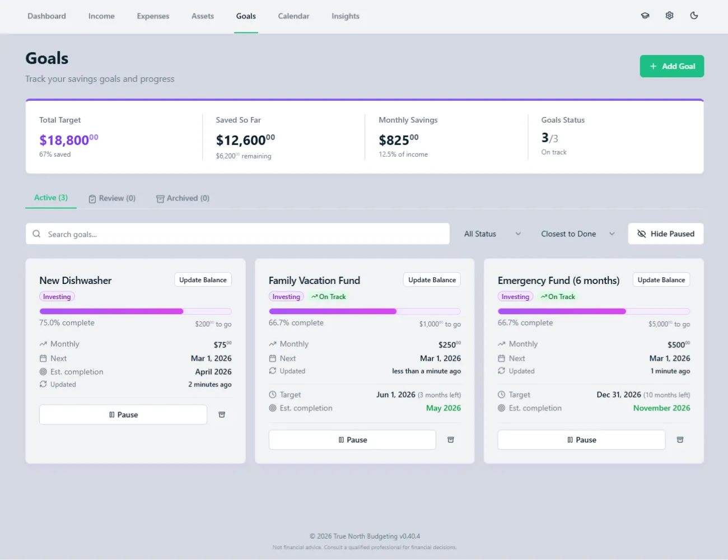Archive the New Dishwasher goal
The image size is (728, 560).
tap(222, 414)
